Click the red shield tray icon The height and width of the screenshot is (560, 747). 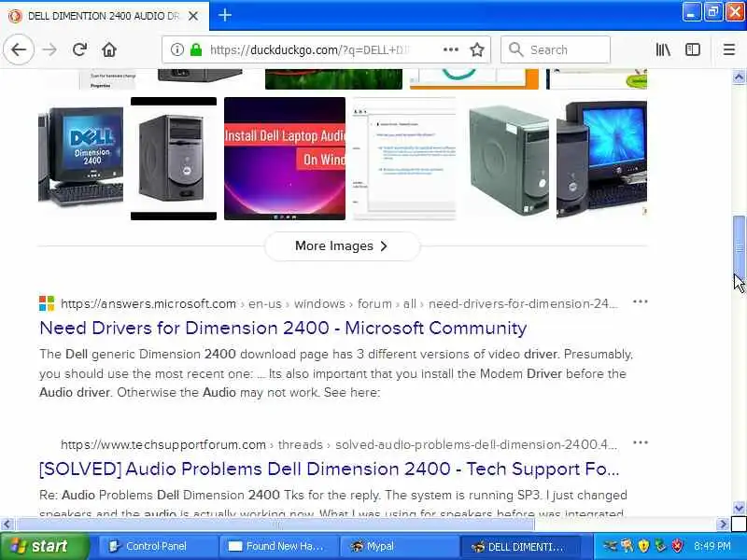(x=678, y=546)
